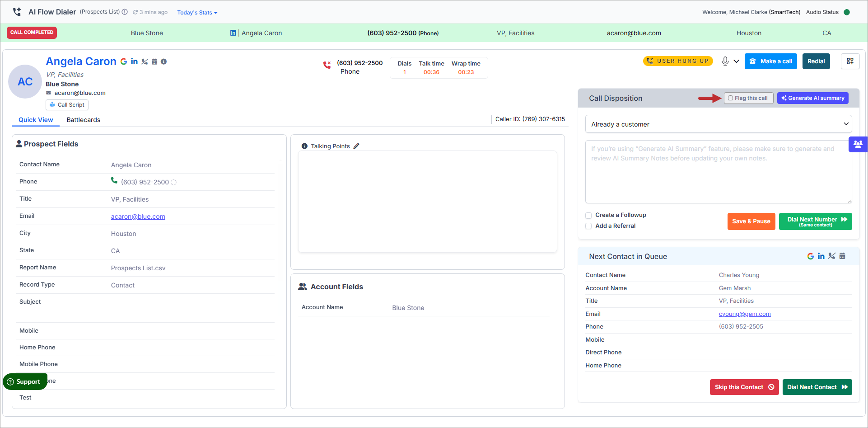This screenshot has width=868, height=428.
Task: Check the Flag this call checkbox
Action: pos(730,98)
